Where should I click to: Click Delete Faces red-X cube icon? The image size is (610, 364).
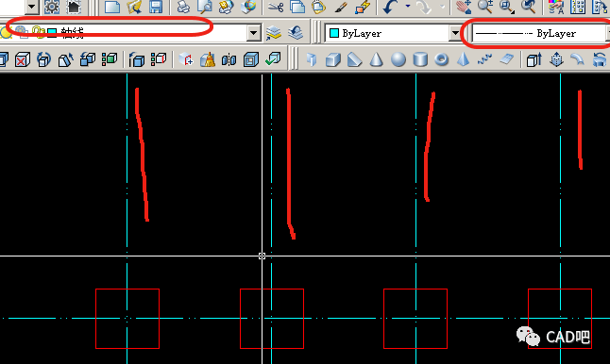22,59
